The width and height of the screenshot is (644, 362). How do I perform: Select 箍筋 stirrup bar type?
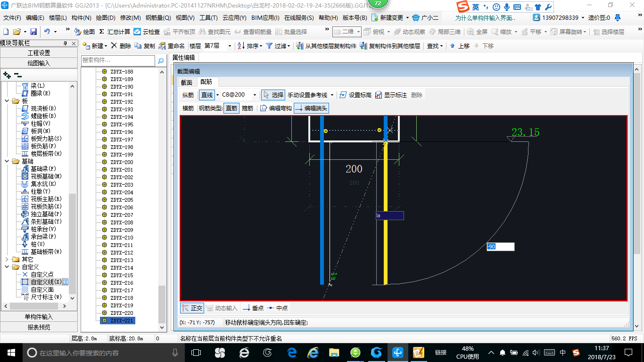click(248, 108)
